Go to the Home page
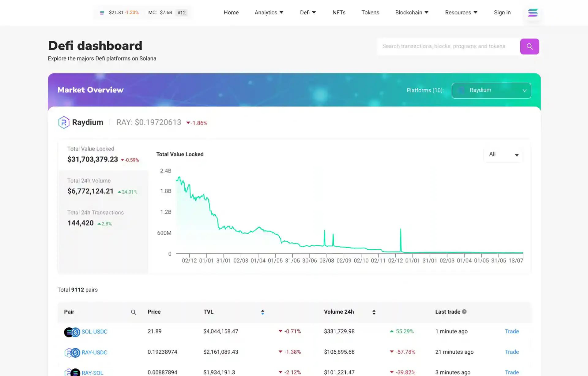This screenshot has width=588, height=376. (231, 13)
